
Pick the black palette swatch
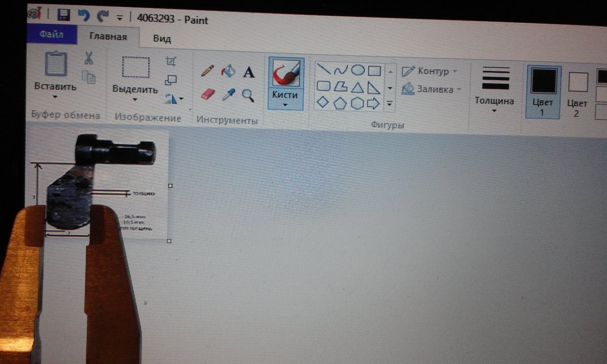(x=602, y=77)
